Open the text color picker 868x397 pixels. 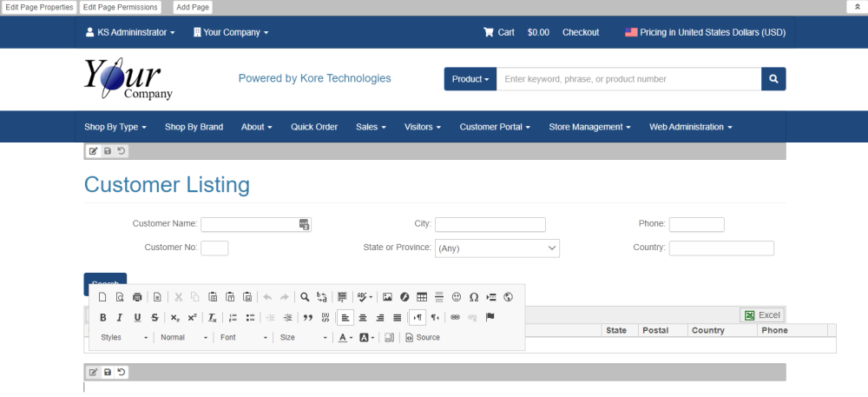click(345, 337)
